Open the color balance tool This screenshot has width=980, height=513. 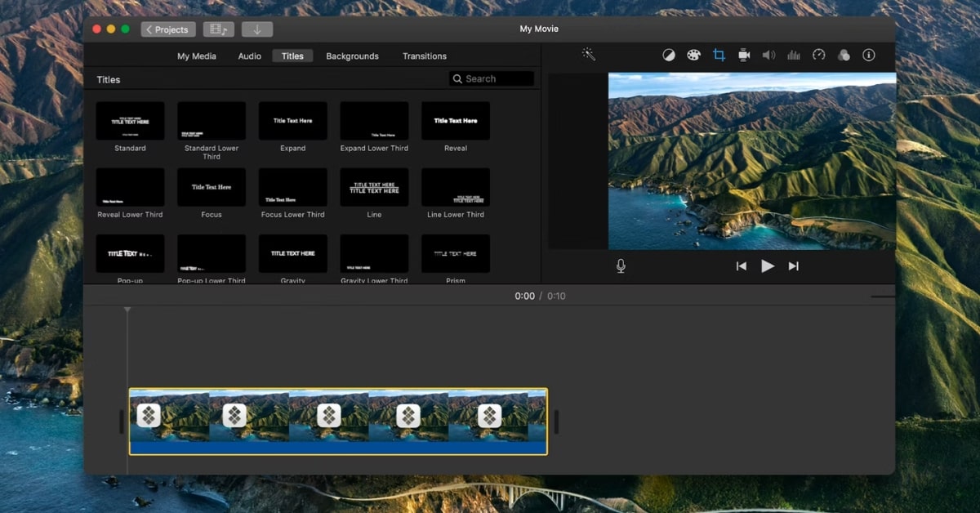coord(668,56)
